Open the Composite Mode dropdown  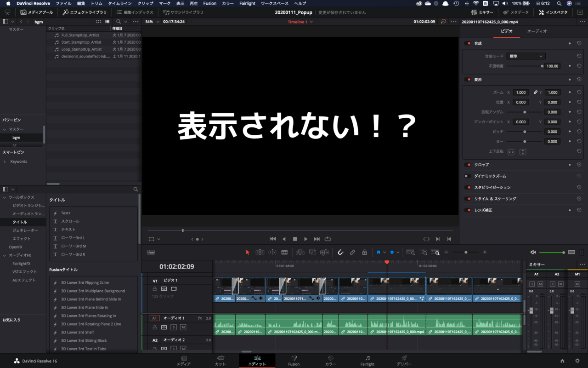[x=526, y=56]
